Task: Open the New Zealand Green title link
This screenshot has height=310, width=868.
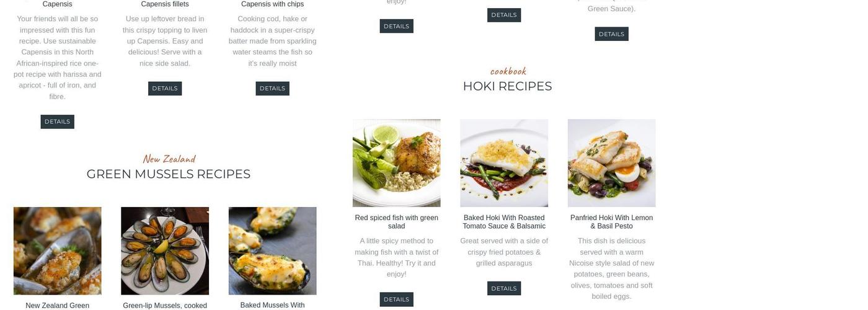Action: 58,306
